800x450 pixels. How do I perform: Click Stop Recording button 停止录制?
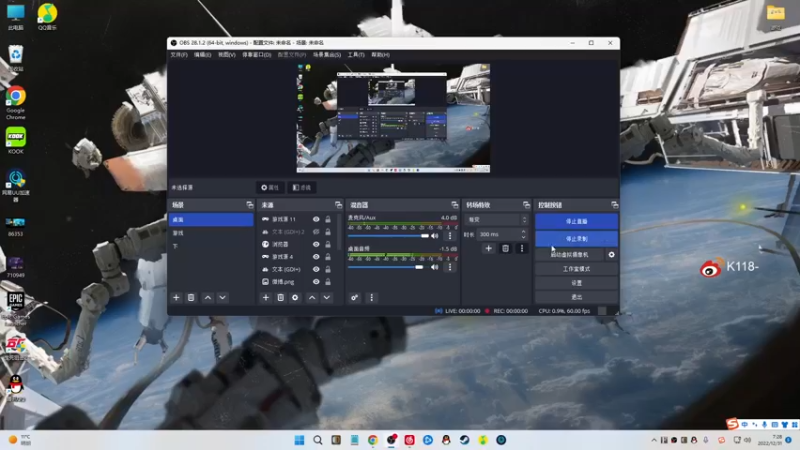coord(577,239)
